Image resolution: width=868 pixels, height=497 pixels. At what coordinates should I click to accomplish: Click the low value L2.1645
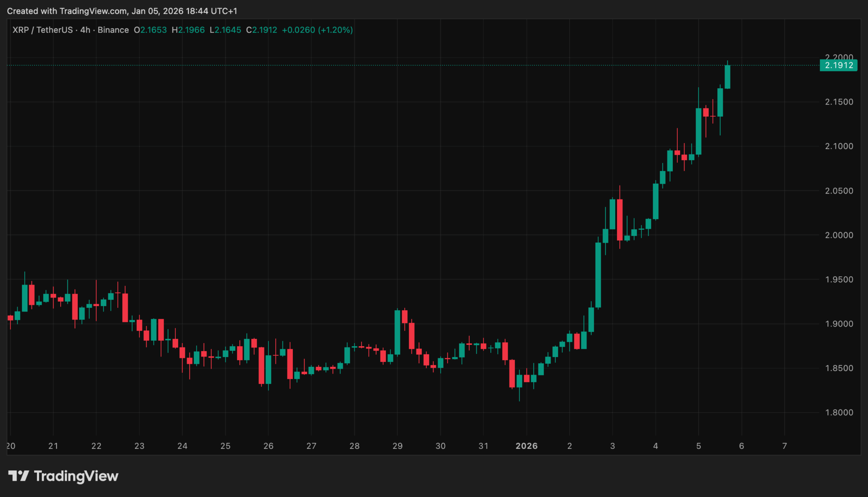(225, 30)
